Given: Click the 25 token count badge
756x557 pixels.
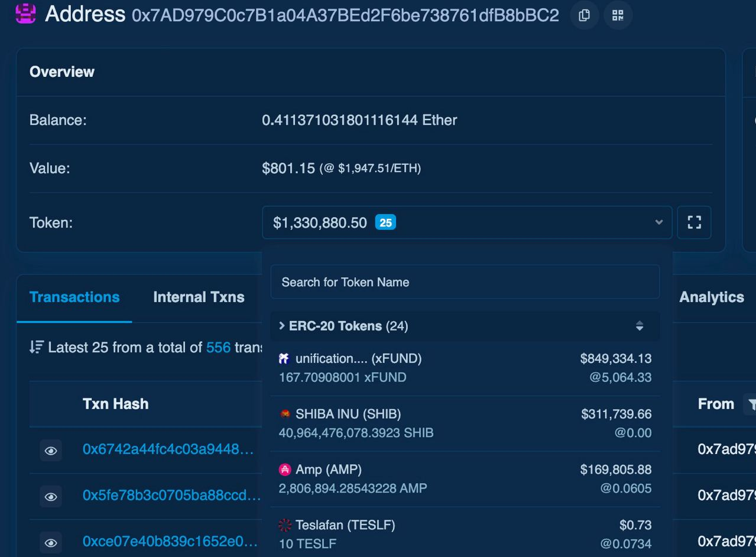Looking at the screenshot, I should coord(385,223).
